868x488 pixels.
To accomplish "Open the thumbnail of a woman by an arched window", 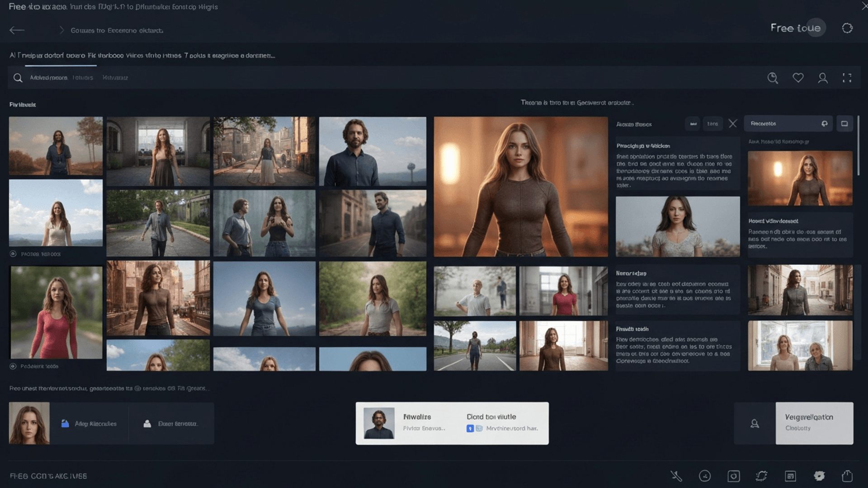I will coord(158,151).
